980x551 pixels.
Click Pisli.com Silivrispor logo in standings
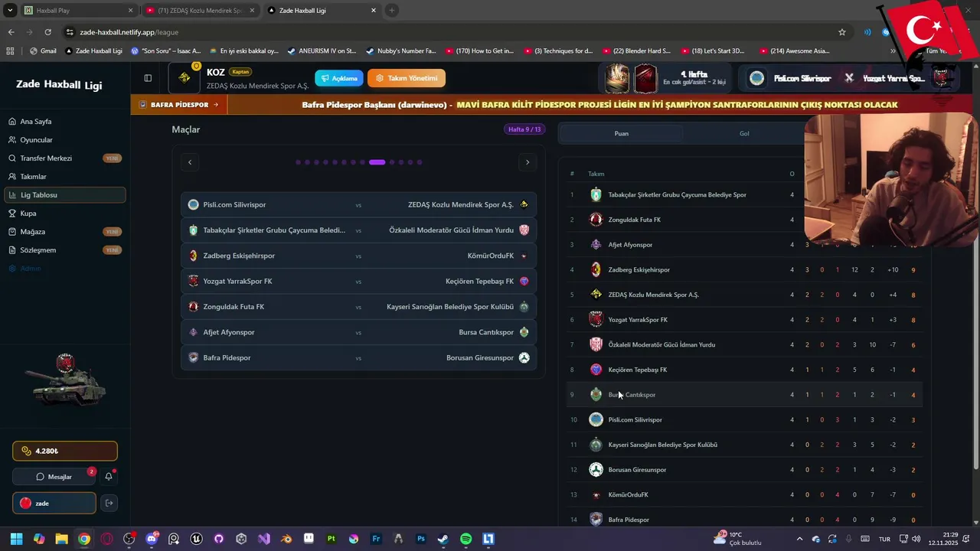pyautogui.click(x=596, y=419)
